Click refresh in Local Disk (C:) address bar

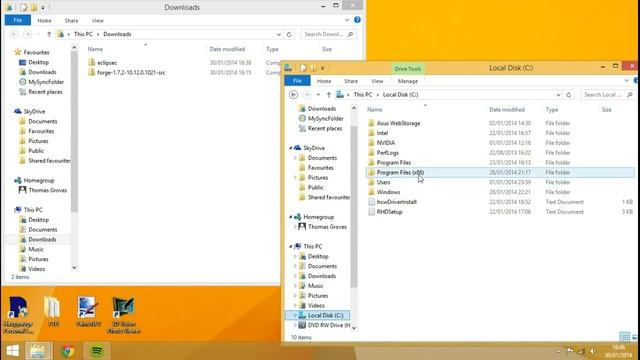pyautogui.click(x=569, y=95)
